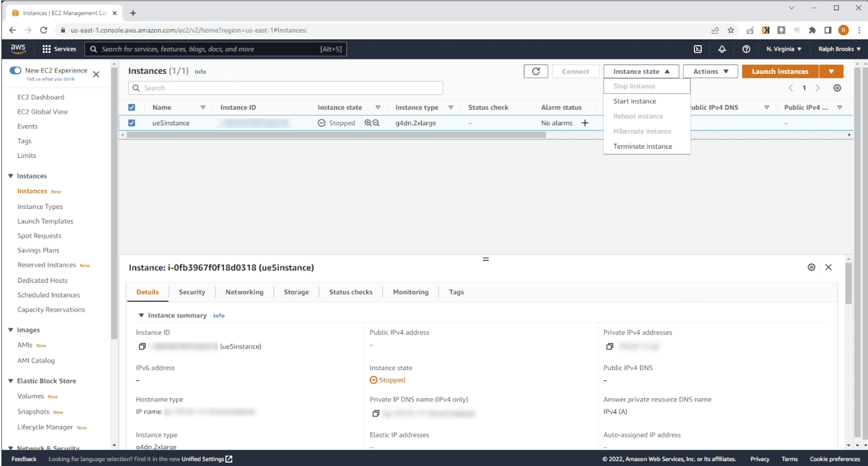
Task: Collapse the Instances sidebar section
Action: [11, 176]
